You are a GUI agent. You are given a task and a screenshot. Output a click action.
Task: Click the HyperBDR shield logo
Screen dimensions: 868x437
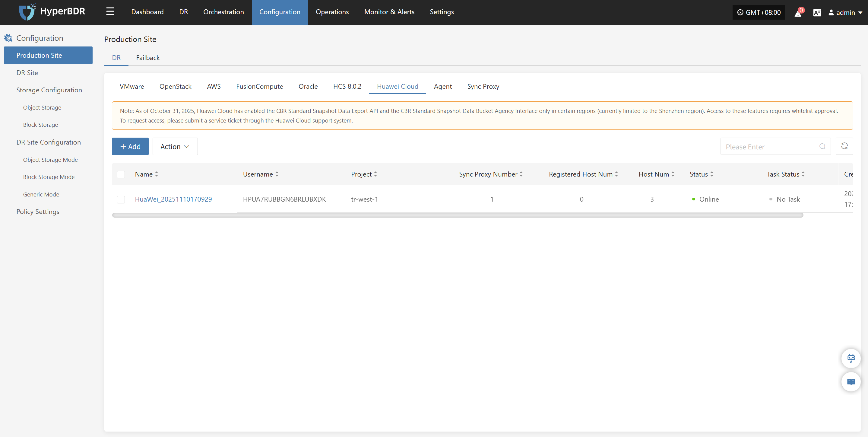(x=27, y=12)
